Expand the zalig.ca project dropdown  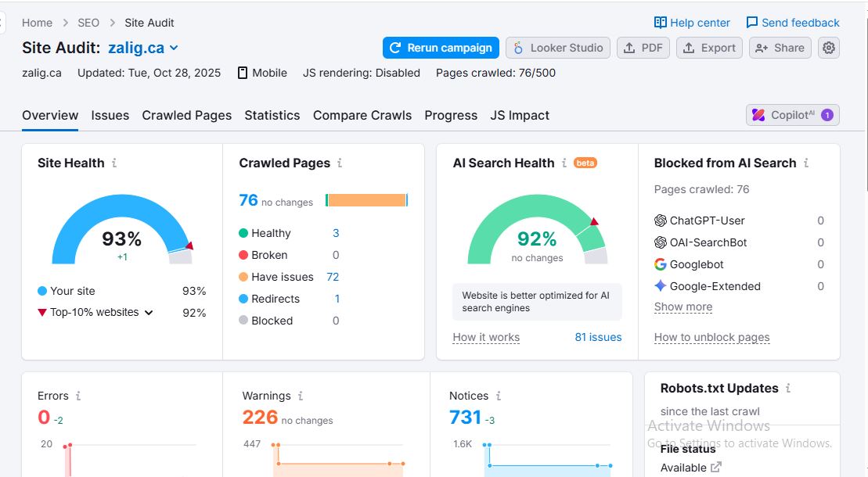(174, 48)
